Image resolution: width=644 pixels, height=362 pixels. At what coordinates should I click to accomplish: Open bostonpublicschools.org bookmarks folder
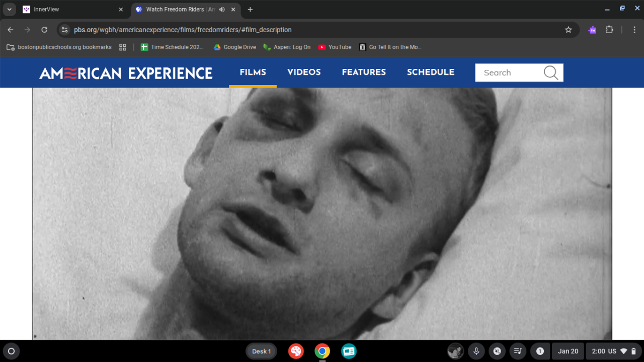click(59, 47)
